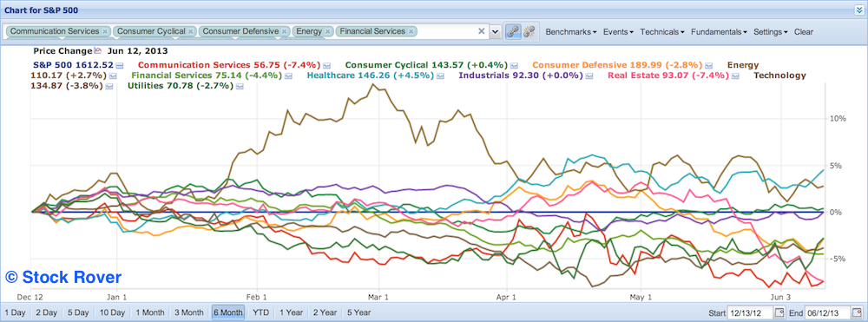This screenshot has width=868, height=322.
Task: Open the Benchmarks dropdown menu
Action: 571,32
